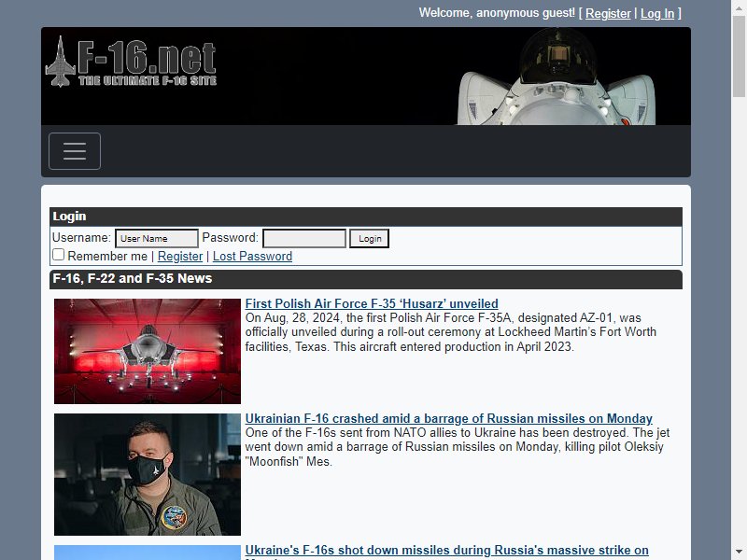Click the masked pilot photo thumbnail
The image size is (747, 560).
(148, 474)
